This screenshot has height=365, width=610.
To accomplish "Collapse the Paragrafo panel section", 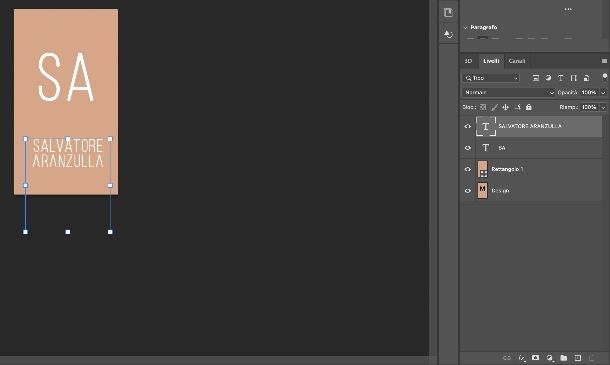I will coord(465,27).
